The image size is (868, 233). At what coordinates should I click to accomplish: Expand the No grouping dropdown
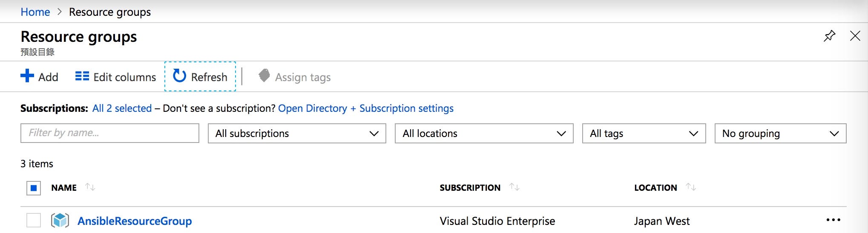point(780,134)
